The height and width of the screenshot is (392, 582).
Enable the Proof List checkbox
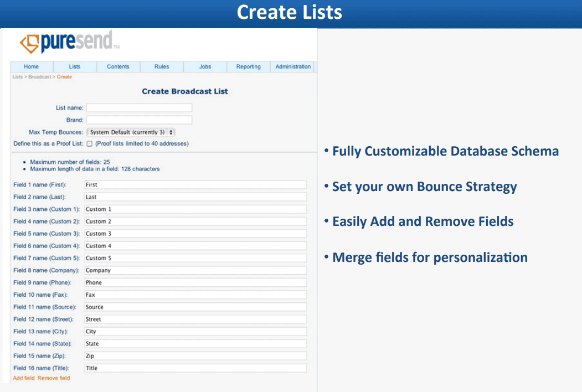tap(90, 144)
